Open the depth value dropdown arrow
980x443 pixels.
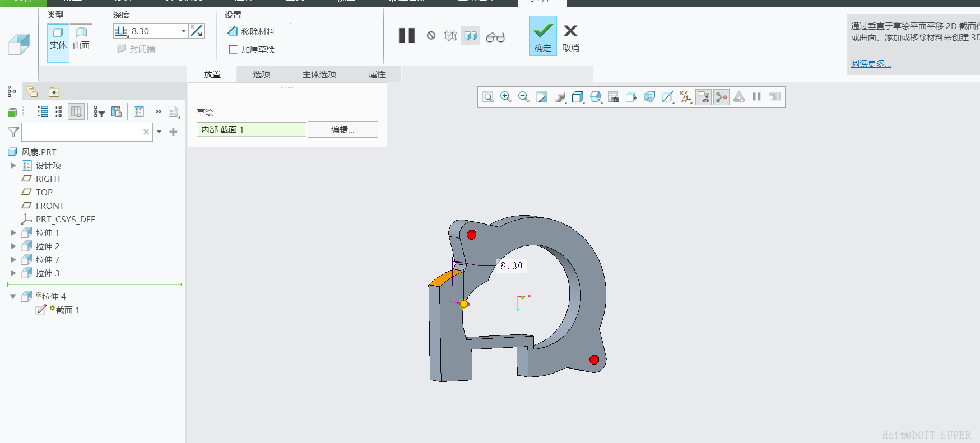pyautogui.click(x=183, y=31)
